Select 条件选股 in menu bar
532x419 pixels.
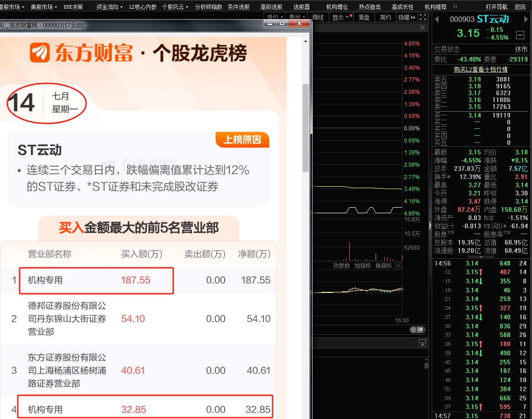238,7
